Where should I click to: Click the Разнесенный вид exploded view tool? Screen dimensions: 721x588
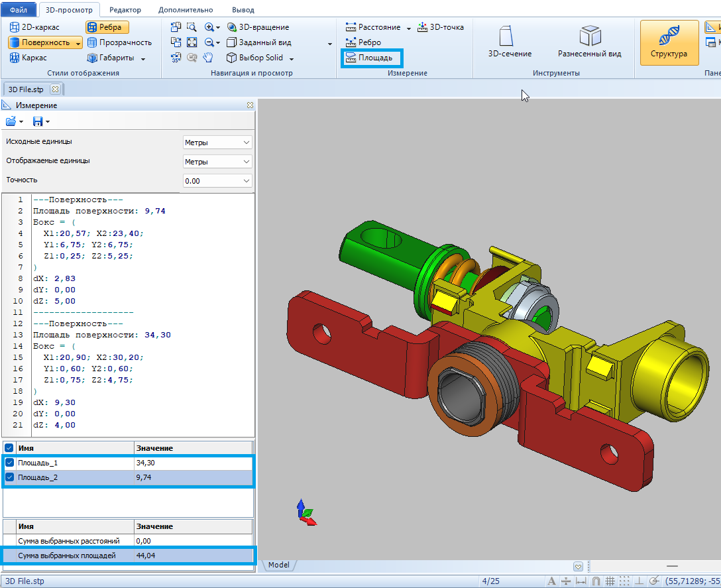click(589, 42)
